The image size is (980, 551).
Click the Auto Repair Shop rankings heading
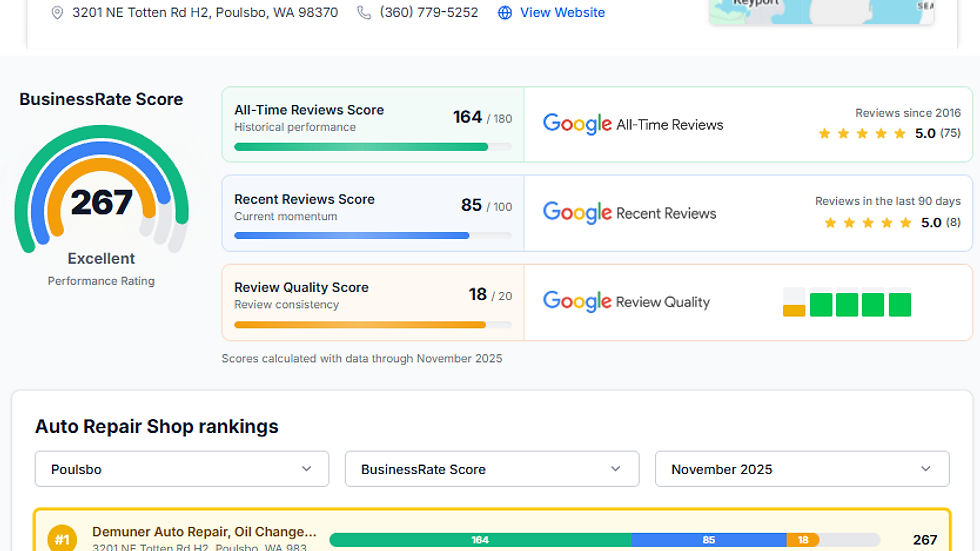tap(157, 427)
